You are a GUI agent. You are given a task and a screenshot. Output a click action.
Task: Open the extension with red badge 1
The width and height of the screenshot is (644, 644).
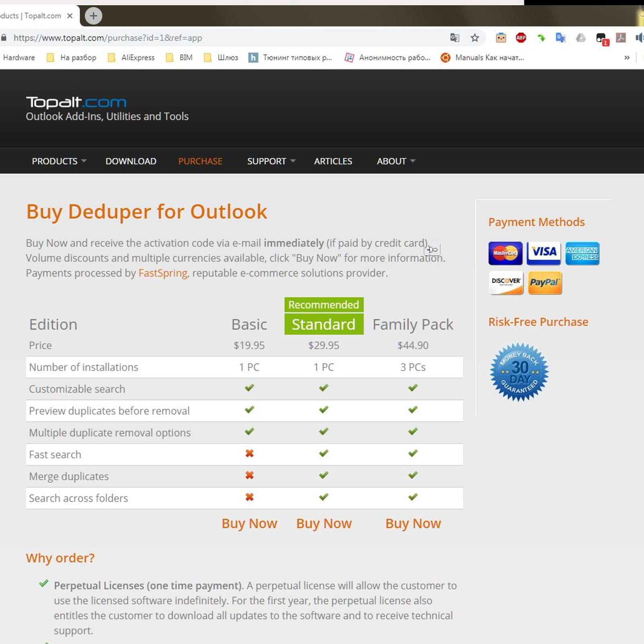pos(602,39)
